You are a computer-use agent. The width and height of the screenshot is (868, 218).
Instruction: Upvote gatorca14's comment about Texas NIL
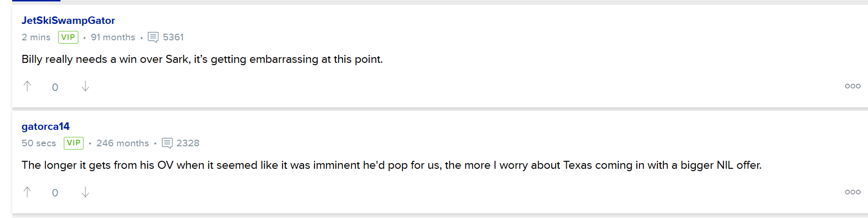(27, 192)
